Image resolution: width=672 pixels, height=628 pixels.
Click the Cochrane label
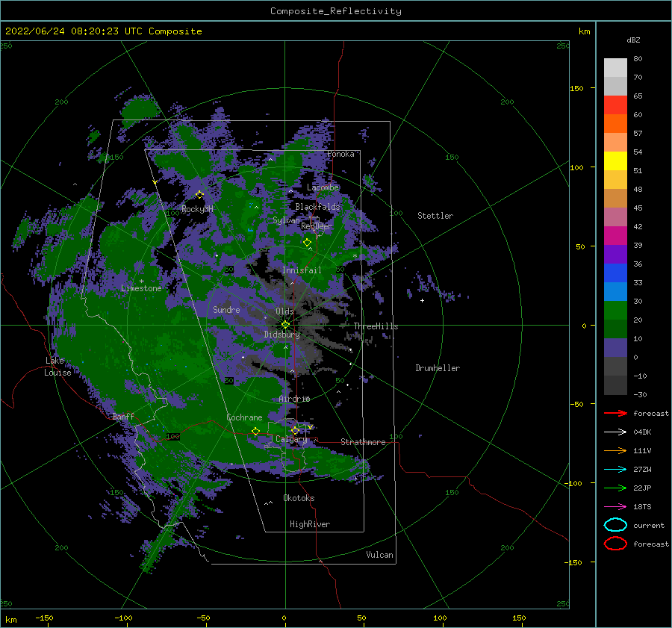tap(244, 417)
